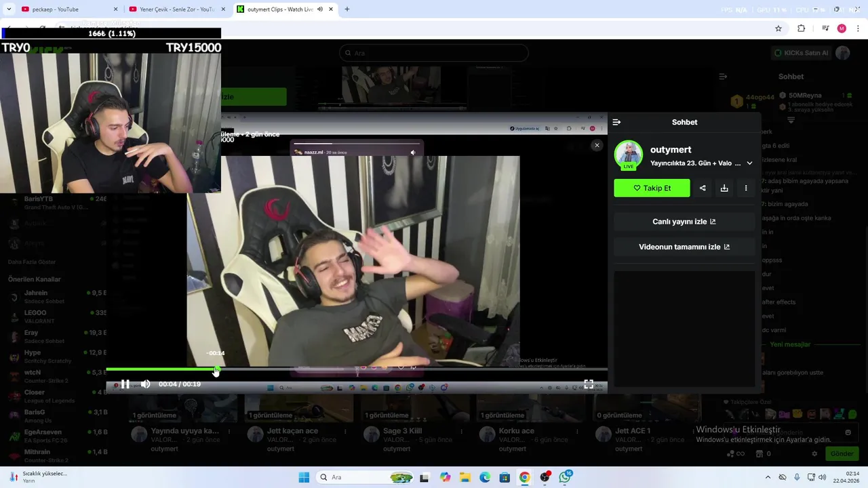
Task: Open the media control icon in toolbar
Action: [x=825, y=28]
